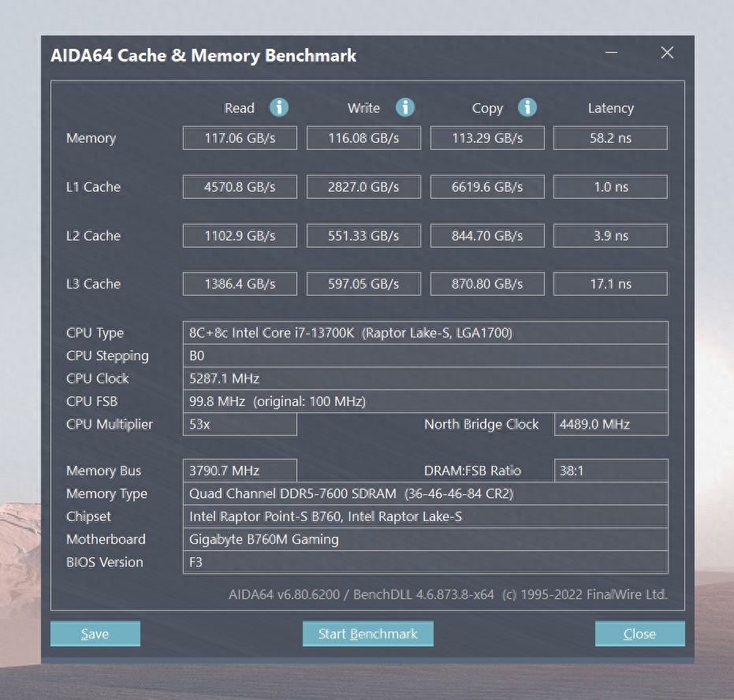
Task: Click Memory Bus value 3790.7 MHz
Action: click(x=240, y=471)
